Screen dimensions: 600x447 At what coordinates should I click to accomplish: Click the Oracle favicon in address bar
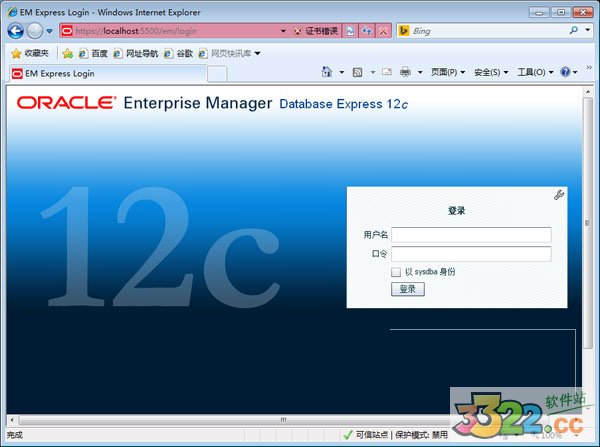pos(67,31)
